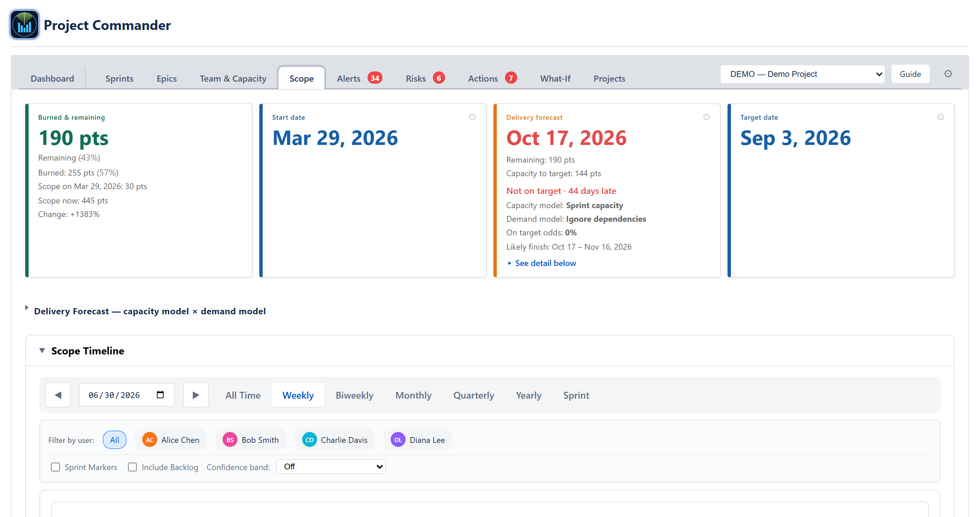Select the Sprint range

click(576, 395)
